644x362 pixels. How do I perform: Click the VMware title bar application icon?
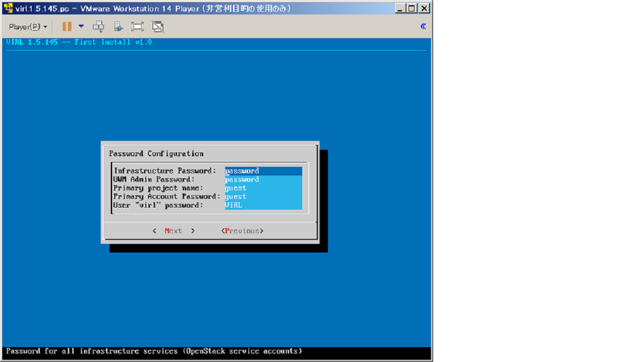[x=8, y=8]
